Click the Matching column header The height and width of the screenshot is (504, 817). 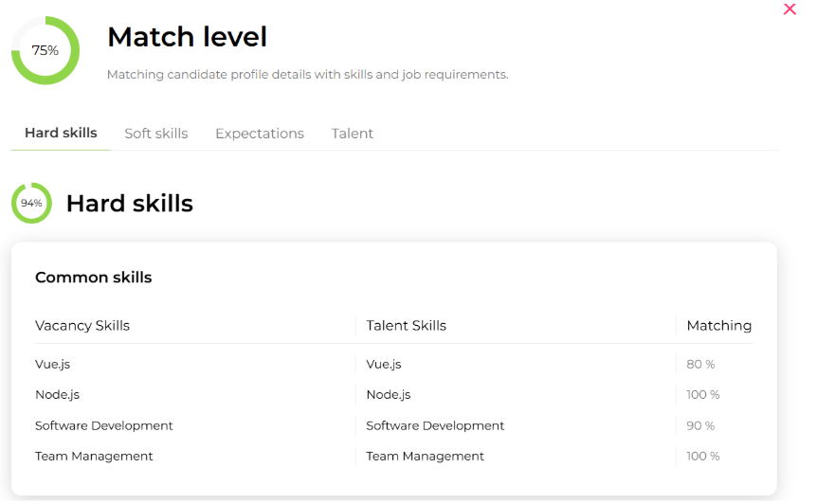(x=719, y=326)
